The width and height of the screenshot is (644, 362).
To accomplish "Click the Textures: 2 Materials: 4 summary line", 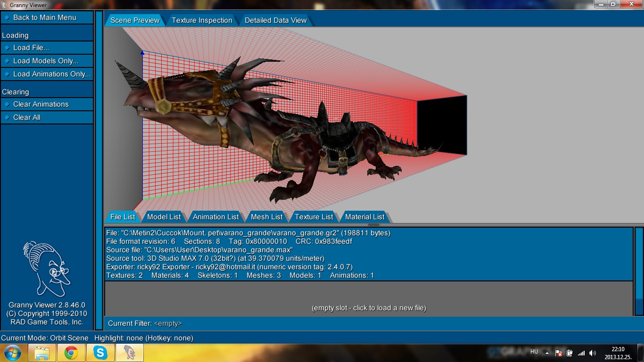I will [x=240, y=275].
